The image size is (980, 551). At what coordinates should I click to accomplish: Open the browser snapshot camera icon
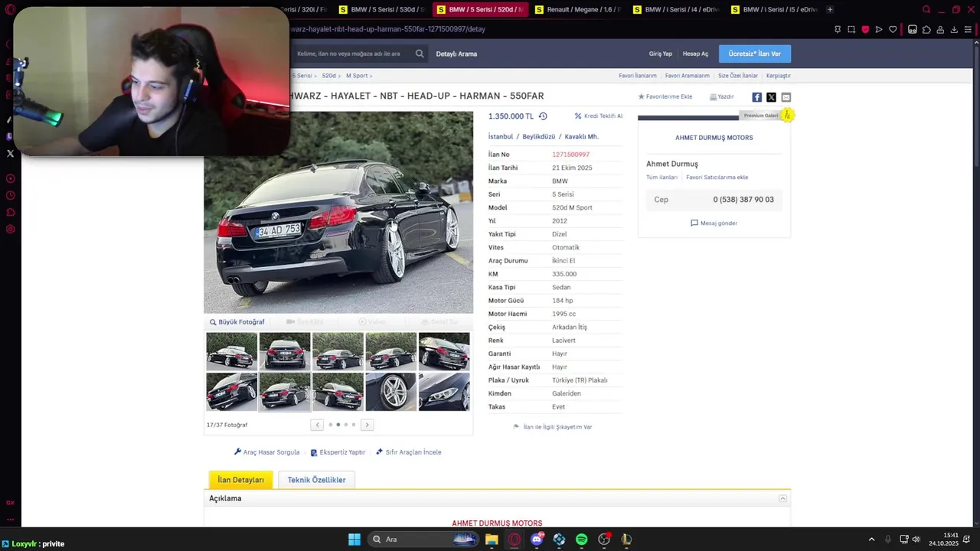coord(851,30)
